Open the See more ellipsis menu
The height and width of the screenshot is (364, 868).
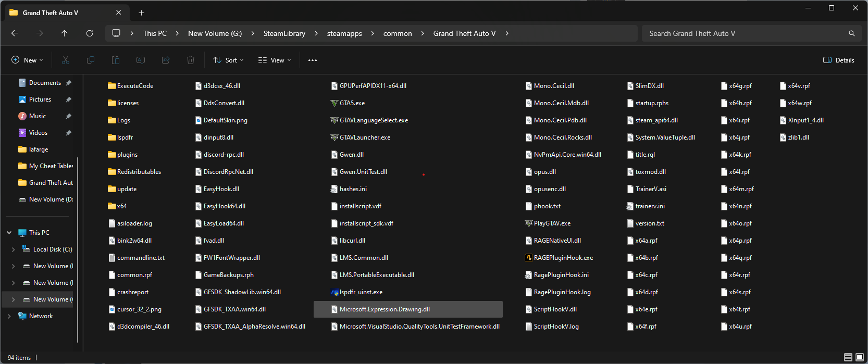coord(313,60)
